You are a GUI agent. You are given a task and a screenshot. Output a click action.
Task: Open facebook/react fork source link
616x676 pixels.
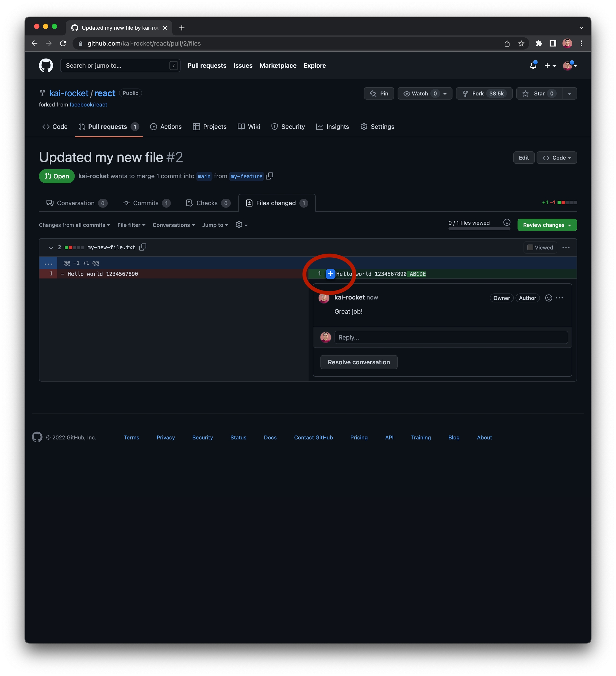[88, 105]
